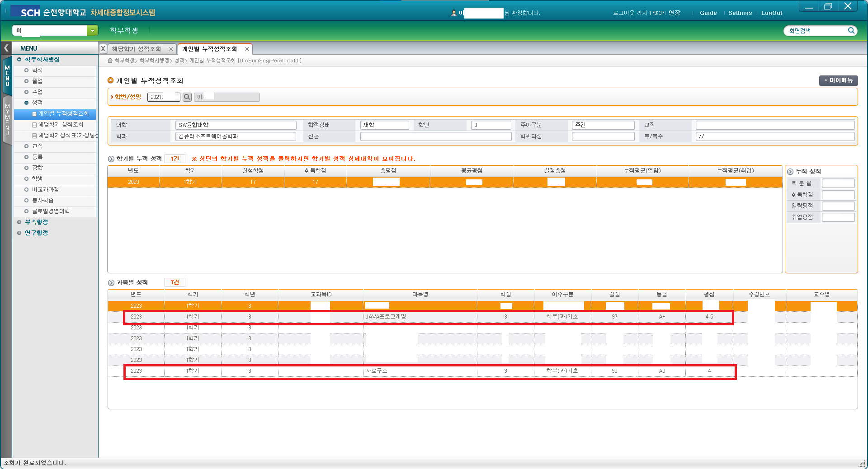Click the 학번 input field
868x469 pixels.
click(x=163, y=97)
